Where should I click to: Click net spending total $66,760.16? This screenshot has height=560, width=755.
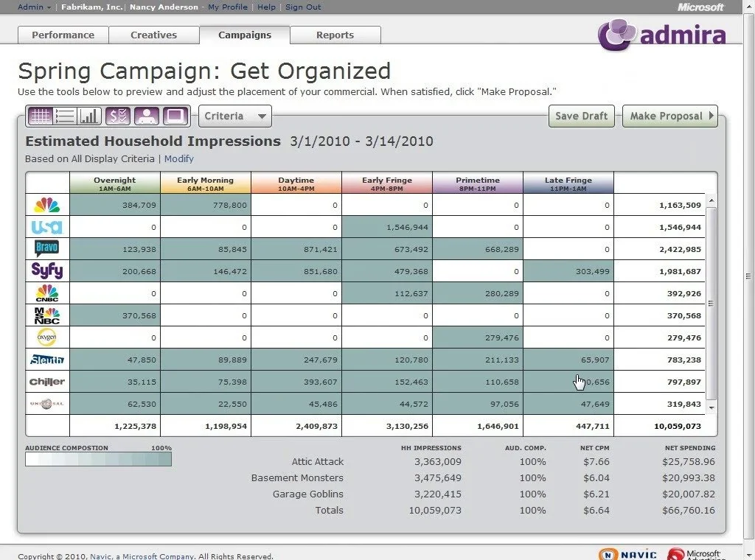pos(689,511)
